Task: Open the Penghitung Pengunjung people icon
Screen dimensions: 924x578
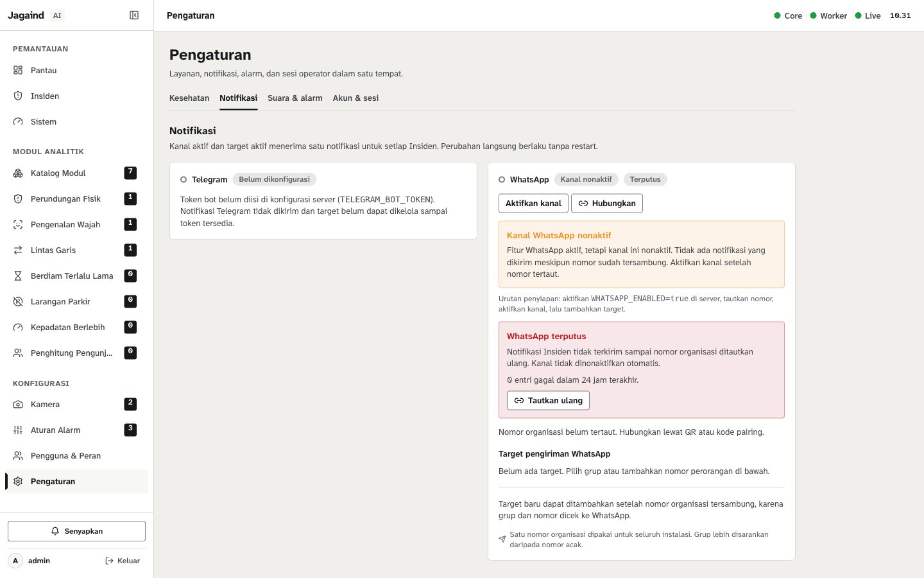Action: (18, 353)
